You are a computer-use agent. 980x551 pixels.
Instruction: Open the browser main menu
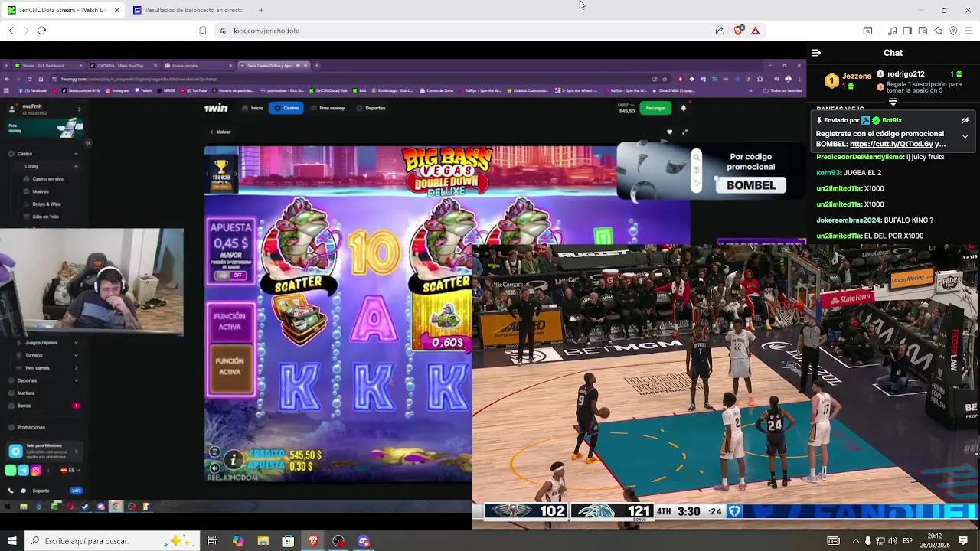969,31
